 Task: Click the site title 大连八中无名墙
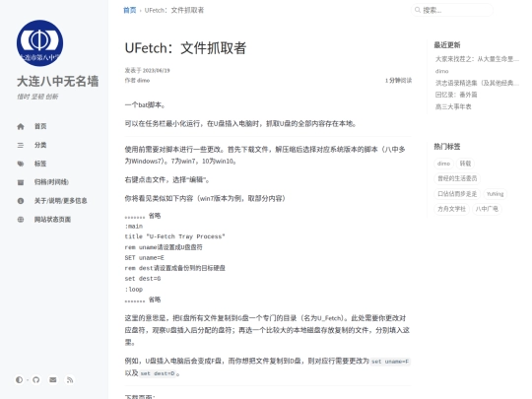[58, 82]
